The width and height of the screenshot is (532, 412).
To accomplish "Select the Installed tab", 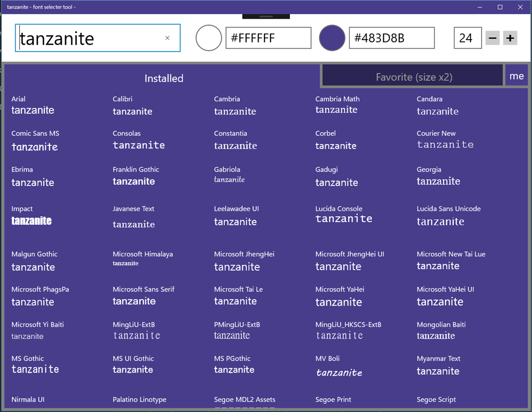I will click(x=164, y=78).
